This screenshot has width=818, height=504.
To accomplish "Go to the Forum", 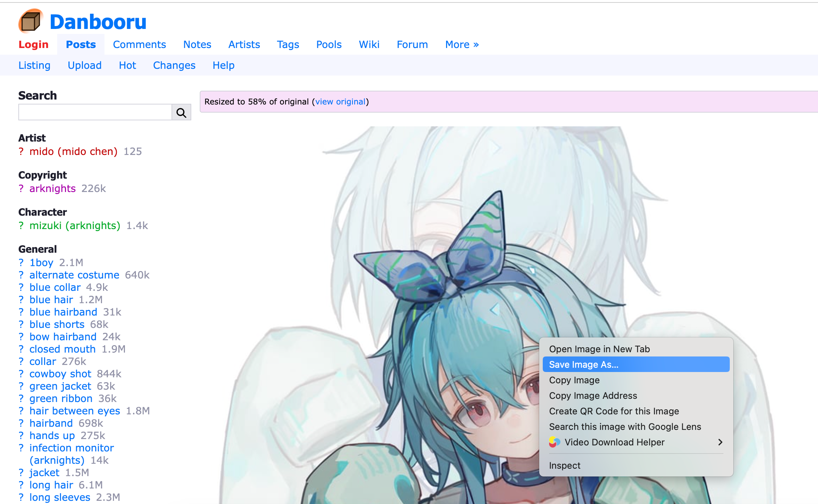I will click(412, 44).
